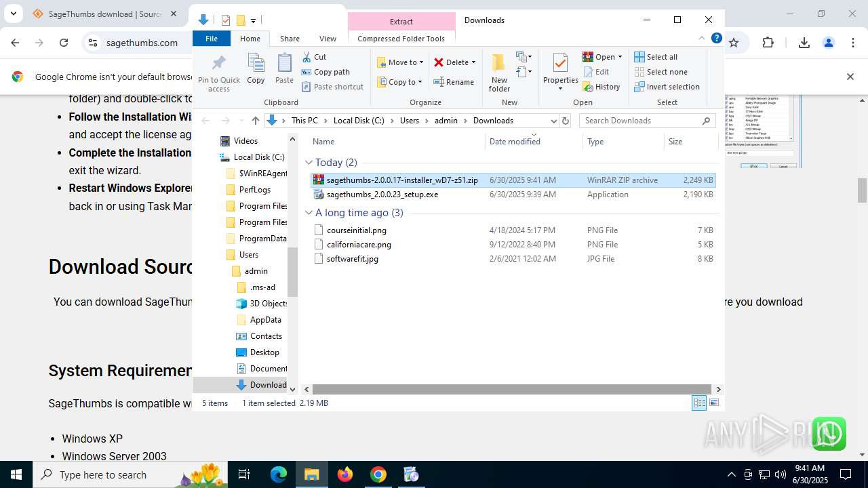Click the Explorer help question mark icon
The image size is (868, 488).
click(x=716, y=39)
